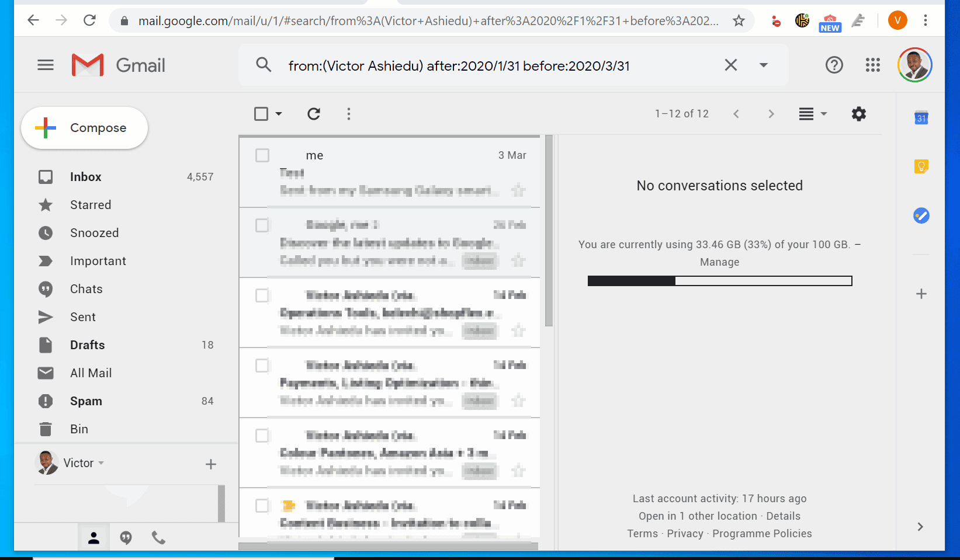Open the Gmail help menu
This screenshot has width=960, height=560.
click(834, 65)
